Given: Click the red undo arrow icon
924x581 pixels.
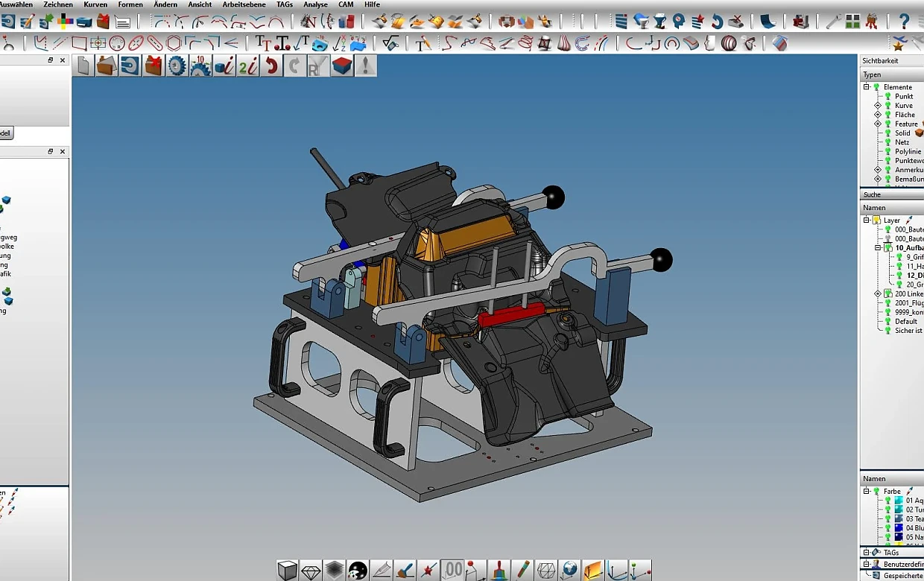Looking at the screenshot, I should (x=271, y=66).
